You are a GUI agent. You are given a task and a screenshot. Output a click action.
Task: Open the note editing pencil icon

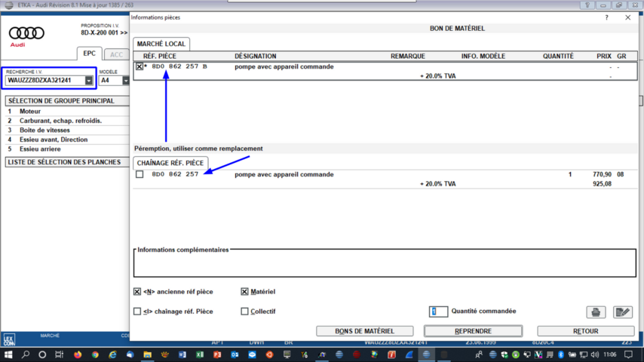[622, 312]
